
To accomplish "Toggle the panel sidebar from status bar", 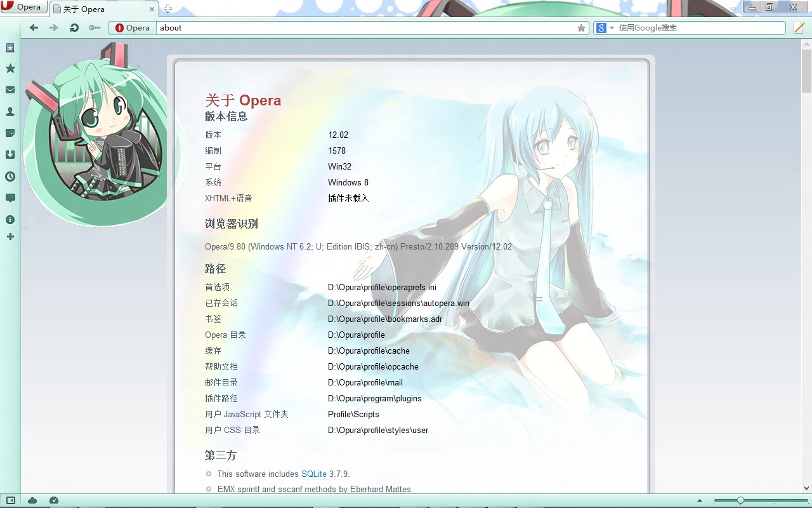I will (x=11, y=500).
